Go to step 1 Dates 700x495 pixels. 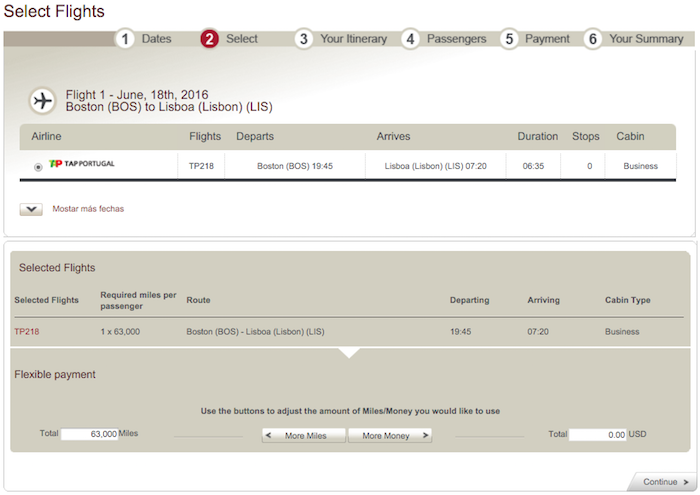pyautogui.click(x=144, y=39)
